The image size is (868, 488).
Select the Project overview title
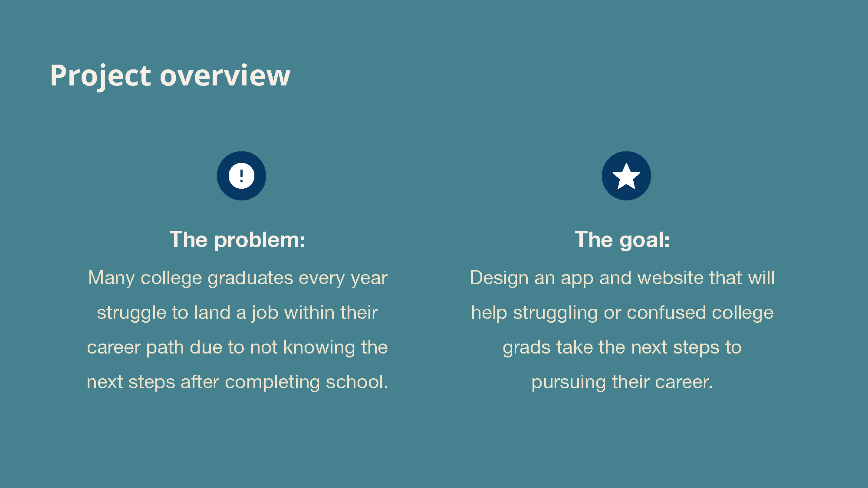coord(170,76)
